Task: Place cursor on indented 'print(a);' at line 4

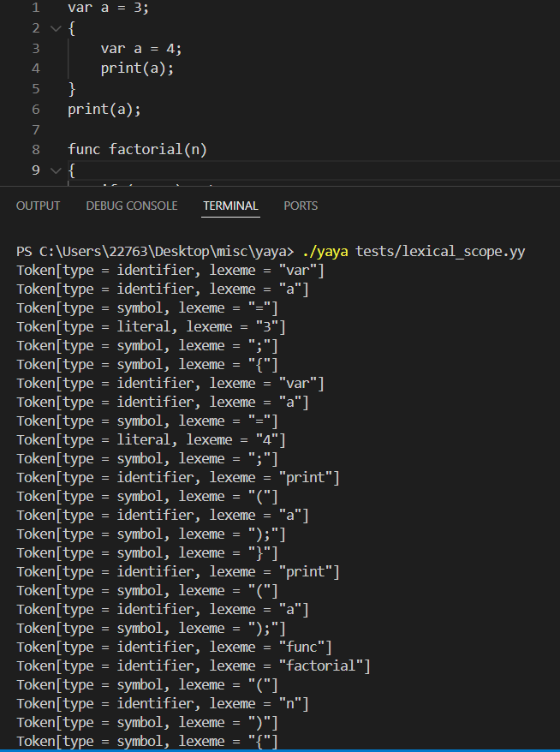Action: point(137,69)
